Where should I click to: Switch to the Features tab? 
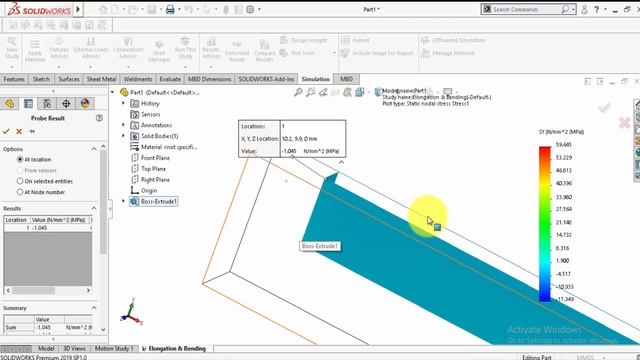[14, 79]
